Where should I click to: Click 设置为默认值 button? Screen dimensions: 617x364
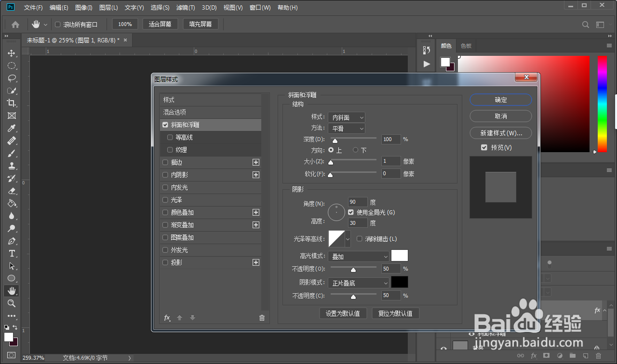click(343, 313)
